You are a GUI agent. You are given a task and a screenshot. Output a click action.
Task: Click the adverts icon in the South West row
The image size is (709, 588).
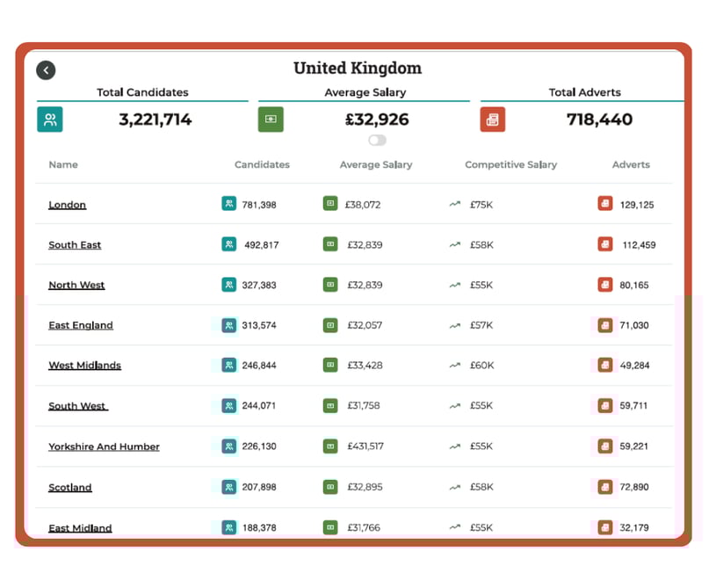tap(604, 406)
